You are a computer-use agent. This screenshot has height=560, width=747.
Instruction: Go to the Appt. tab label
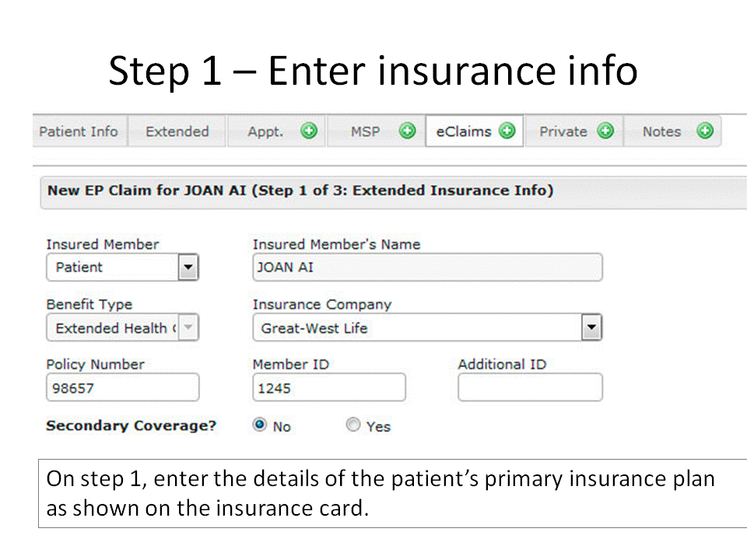tap(265, 131)
